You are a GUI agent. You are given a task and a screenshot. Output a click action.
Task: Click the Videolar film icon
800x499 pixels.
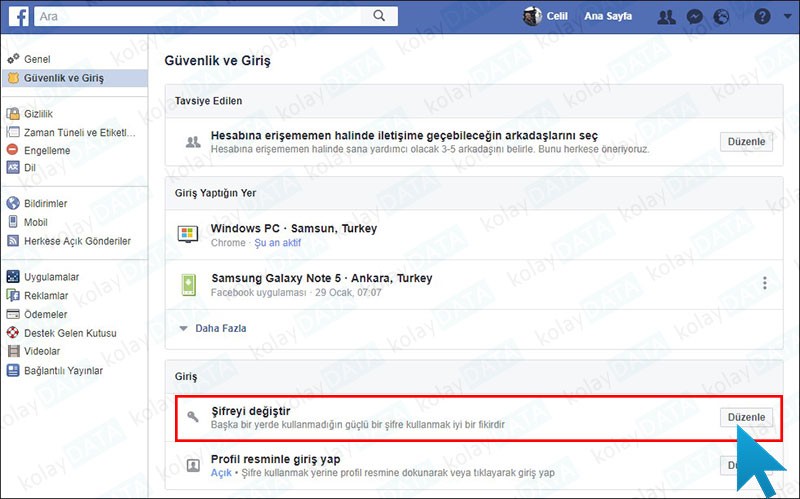pos(13,351)
